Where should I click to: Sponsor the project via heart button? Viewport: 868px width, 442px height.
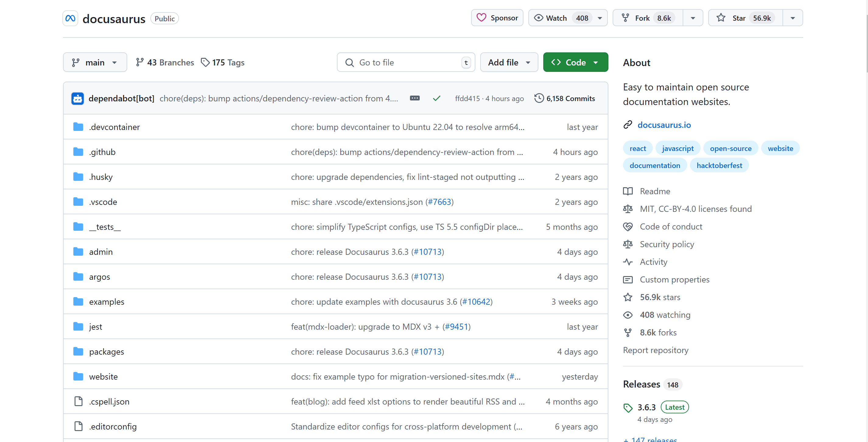point(497,18)
